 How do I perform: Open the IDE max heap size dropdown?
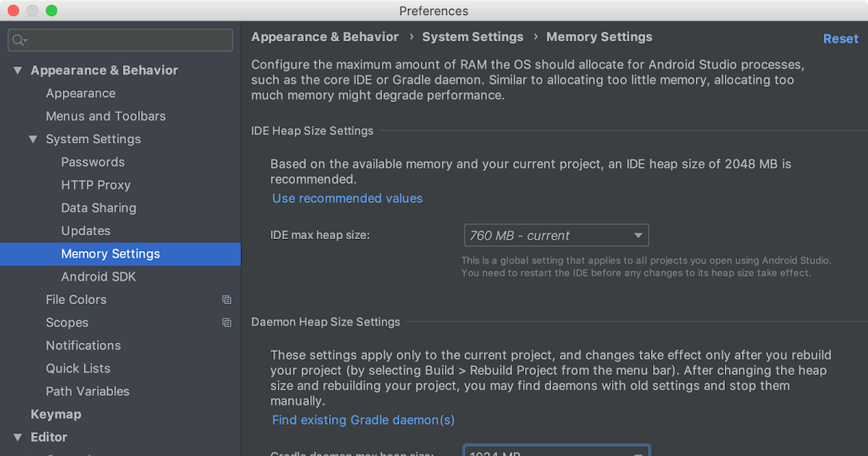[556, 235]
